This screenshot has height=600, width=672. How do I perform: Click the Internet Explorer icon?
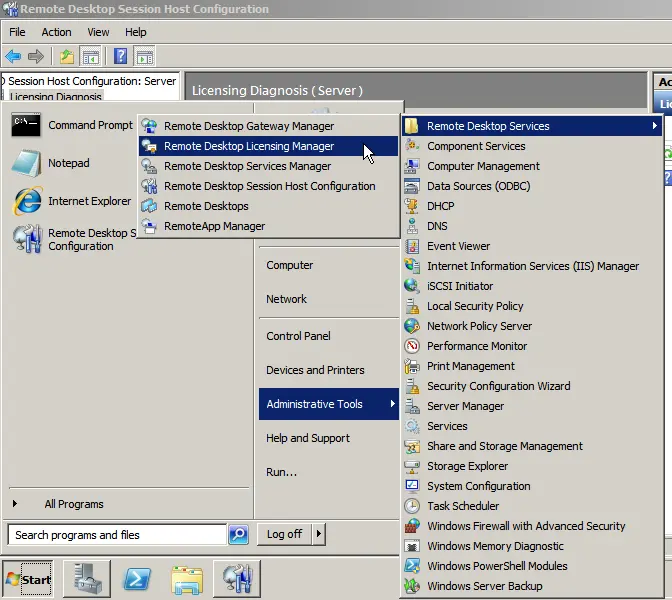coord(26,201)
